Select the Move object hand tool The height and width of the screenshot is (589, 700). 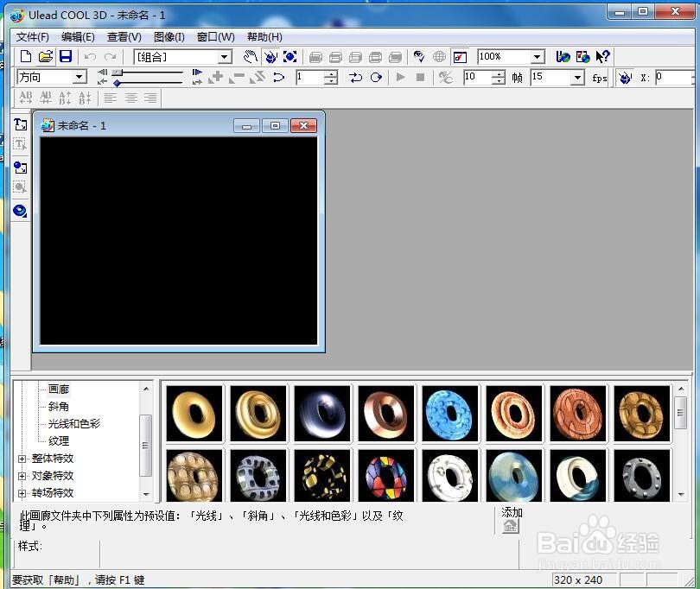(x=251, y=57)
